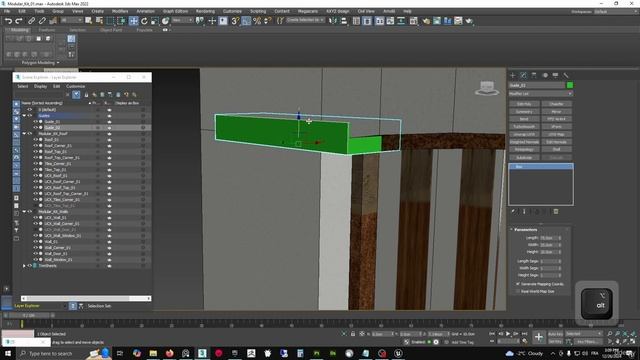Collapse the Modular_Kit_Roof layer
Screen dimensions: 640x360
pos(24,133)
